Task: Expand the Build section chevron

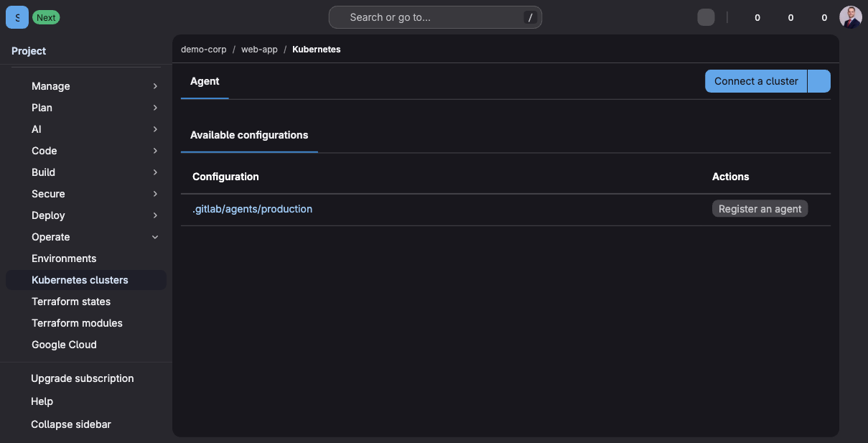Action: [155, 172]
